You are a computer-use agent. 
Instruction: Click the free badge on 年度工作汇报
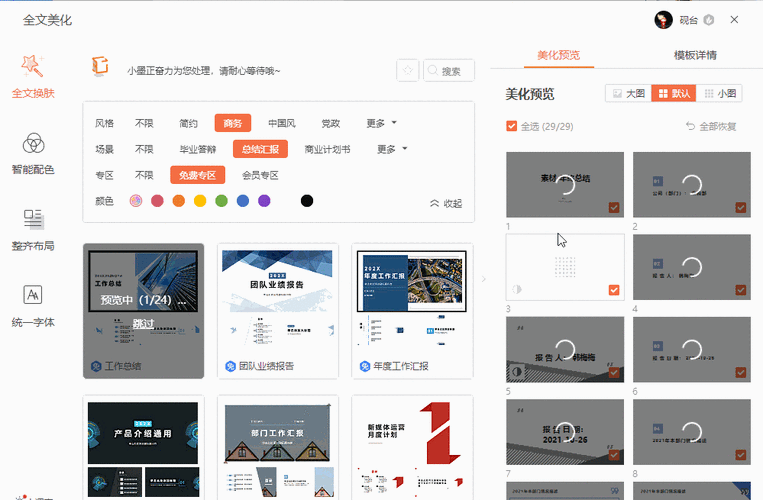[x=365, y=366]
